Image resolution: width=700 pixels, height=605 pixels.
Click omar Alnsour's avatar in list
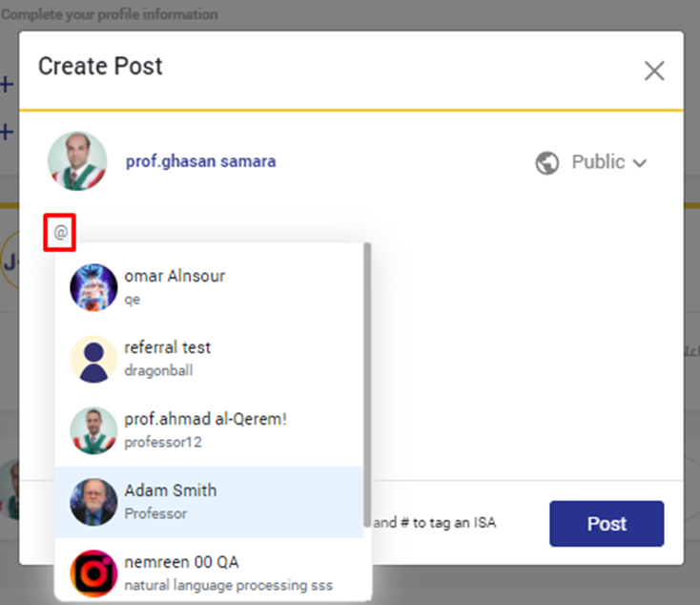93,286
